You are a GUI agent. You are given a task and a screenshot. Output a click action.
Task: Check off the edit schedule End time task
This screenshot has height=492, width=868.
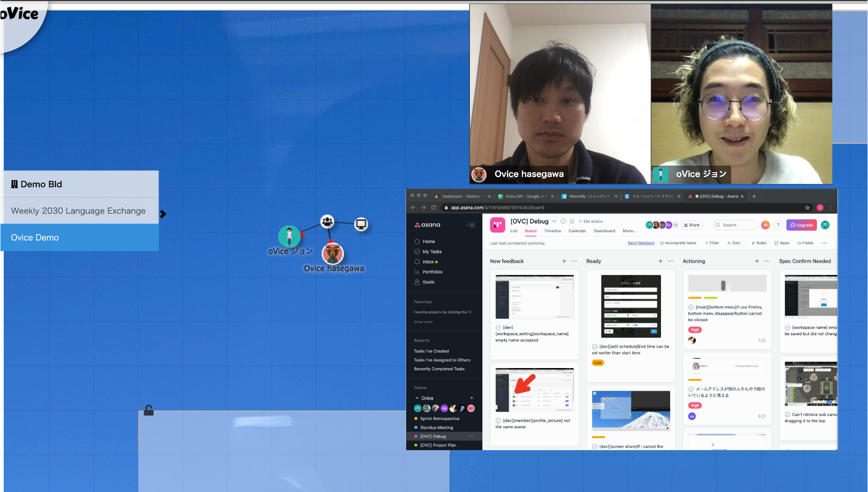(x=594, y=347)
